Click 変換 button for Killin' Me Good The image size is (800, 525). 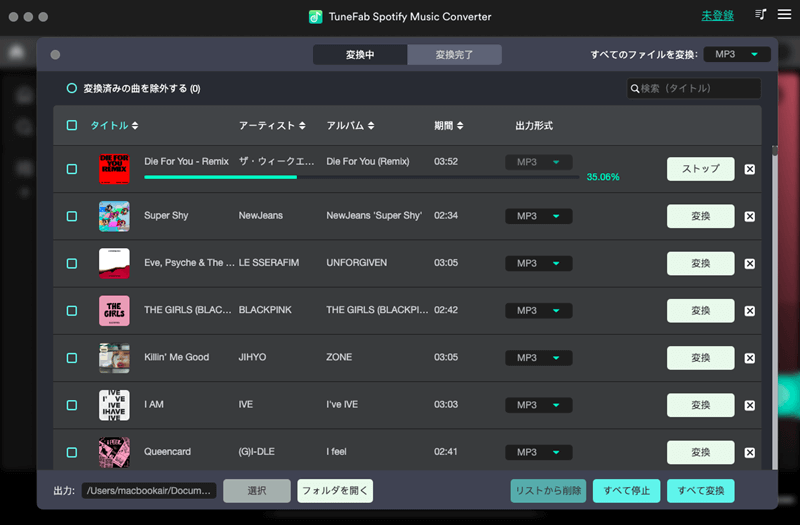coord(701,358)
